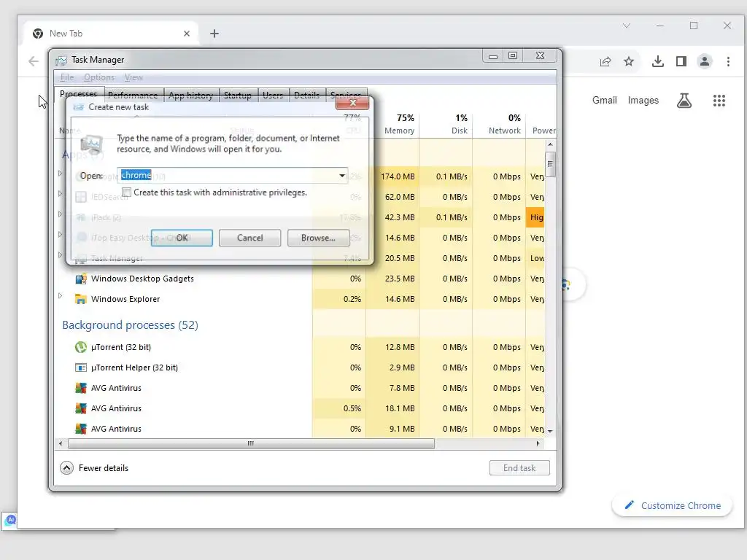
Task: Collapse view using the Fewer details arrow
Action: [x=66, y=468]
